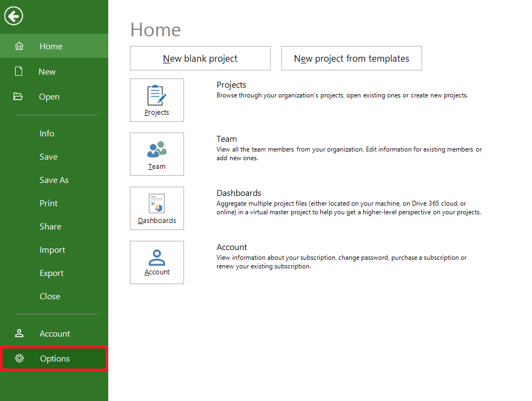Select New in the sidebar menu
532x401 pixels.
[x=54, y=71]
